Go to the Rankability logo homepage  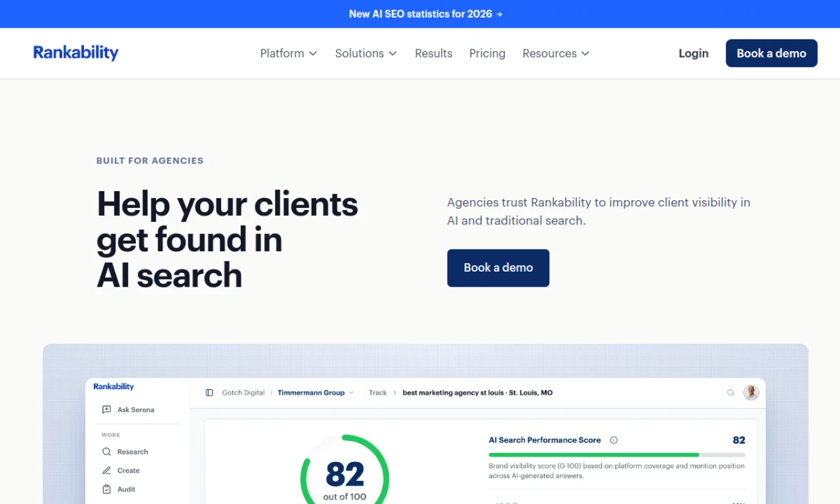click(76, 52)
